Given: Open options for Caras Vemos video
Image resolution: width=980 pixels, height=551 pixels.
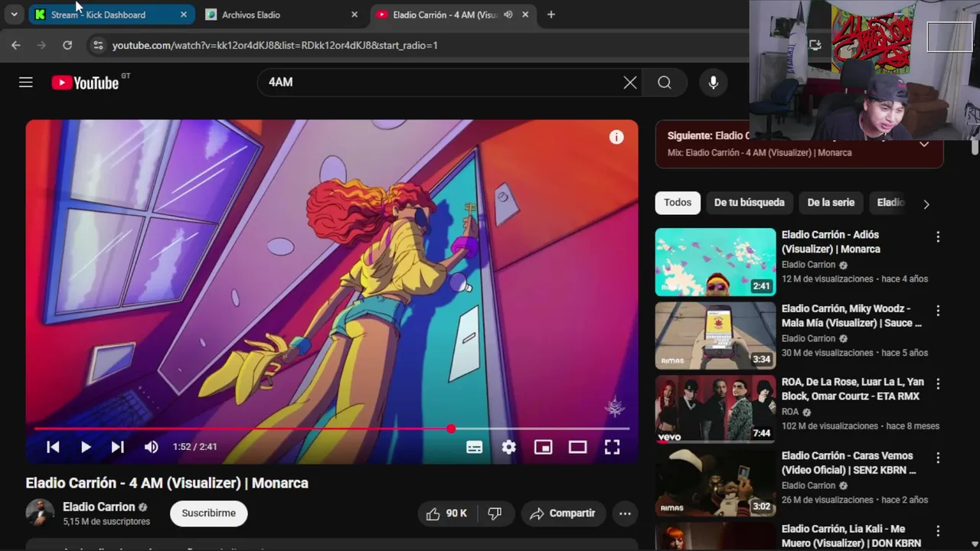Looking at the screenshot, I should click(938, 458).
